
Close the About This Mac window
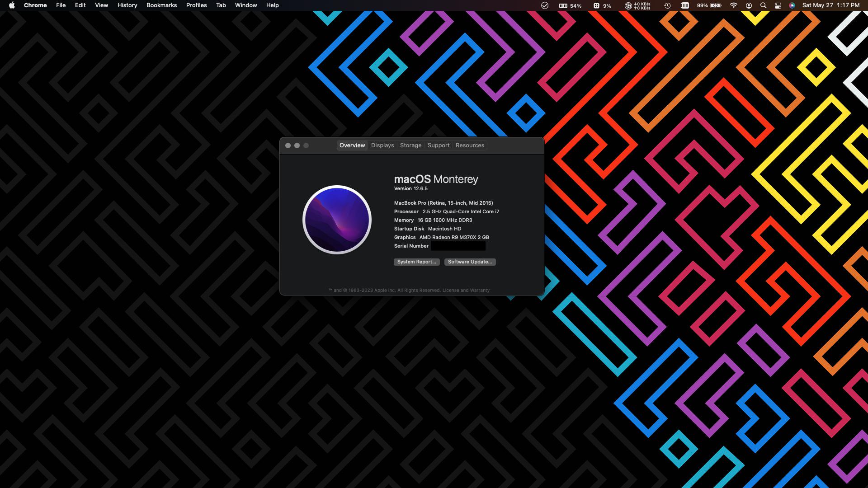click(288, 145)
